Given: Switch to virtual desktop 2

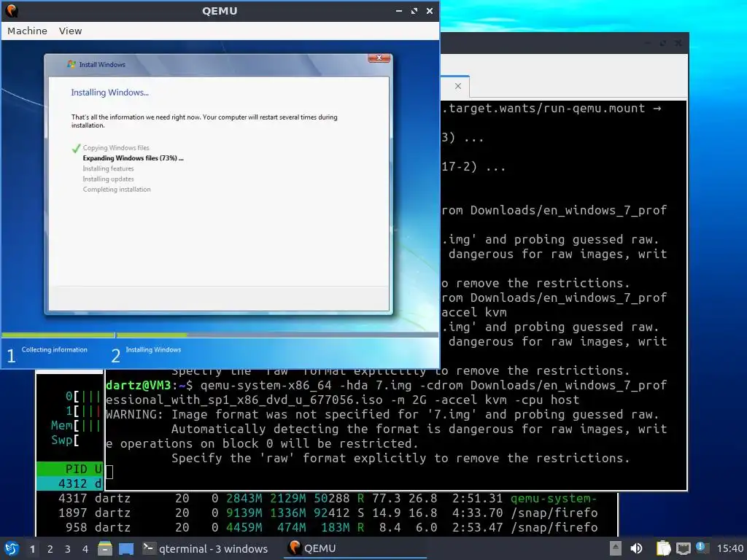Looking at the screenshot, I should (50, 549).
